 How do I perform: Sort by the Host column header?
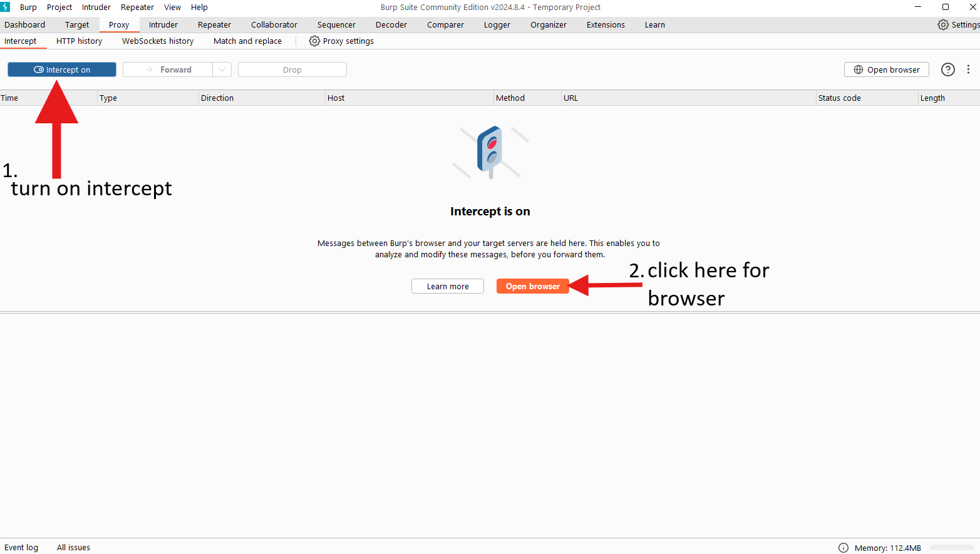410,98
